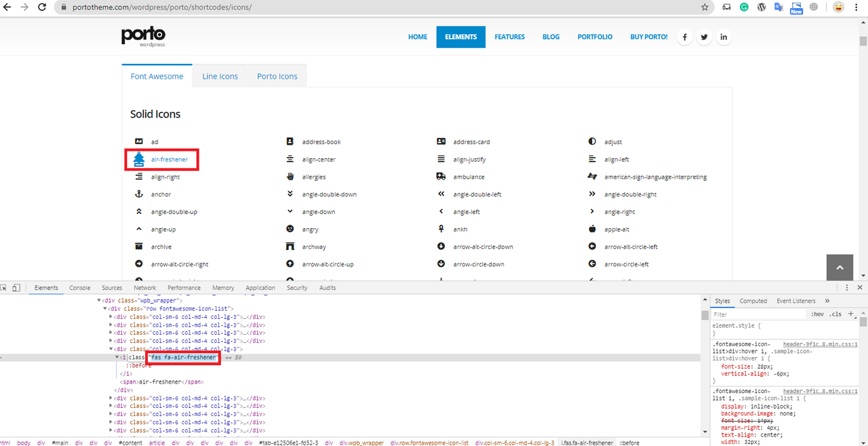Open the DevTools Console tab
This screenshot has width=868, height=446.
(x=80, y=288)
